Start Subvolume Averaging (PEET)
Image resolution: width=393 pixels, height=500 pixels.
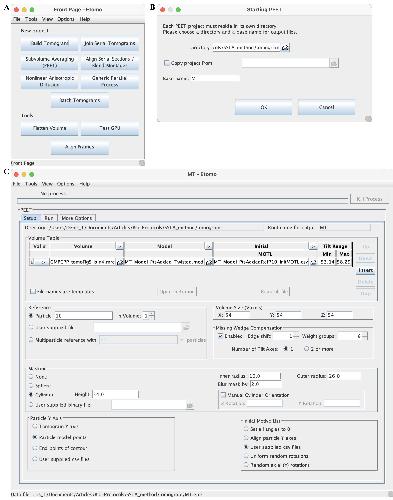point(50,62)
